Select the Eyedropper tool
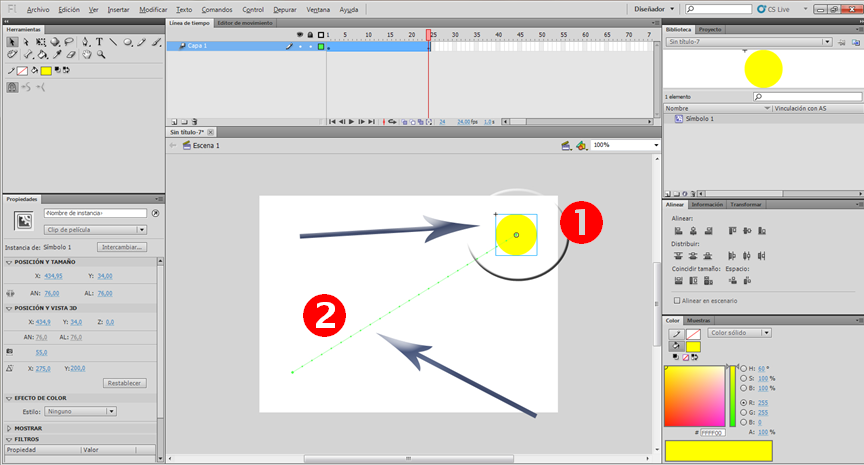This screenshot has height=465, width=864. pyautogui.click(x=57, y=54)
